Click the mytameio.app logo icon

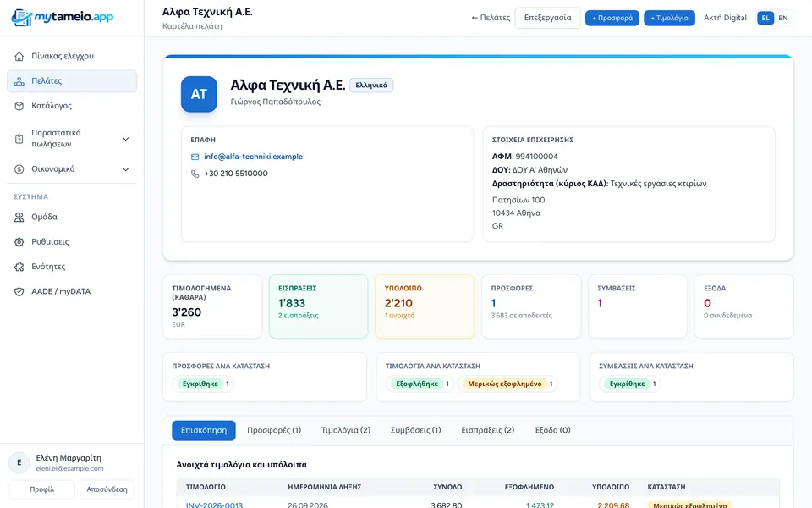click(21, 18)
